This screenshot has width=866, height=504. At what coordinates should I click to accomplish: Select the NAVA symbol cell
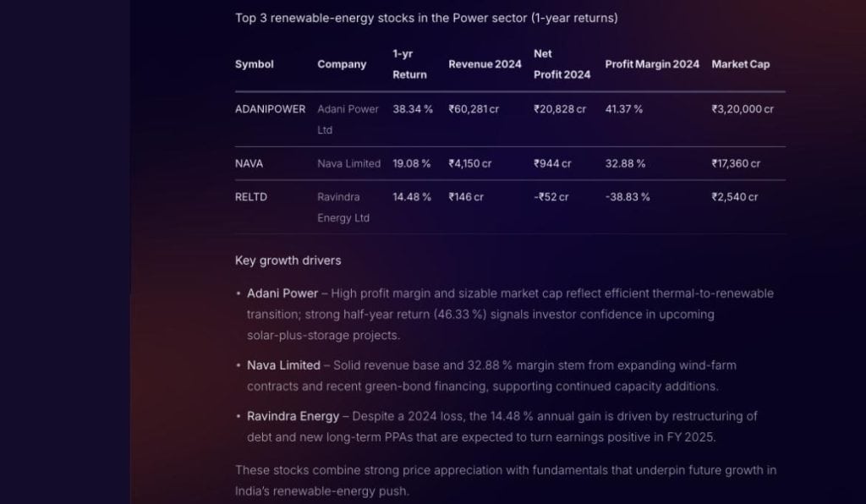coord(249,163)
